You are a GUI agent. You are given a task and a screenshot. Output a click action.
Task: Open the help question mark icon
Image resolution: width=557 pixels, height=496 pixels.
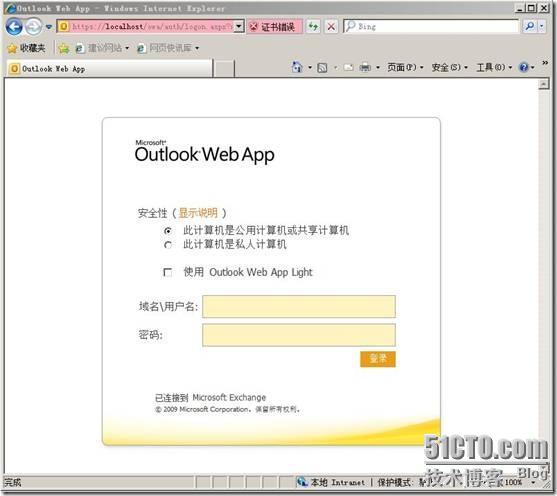click(x=524, y=67)
